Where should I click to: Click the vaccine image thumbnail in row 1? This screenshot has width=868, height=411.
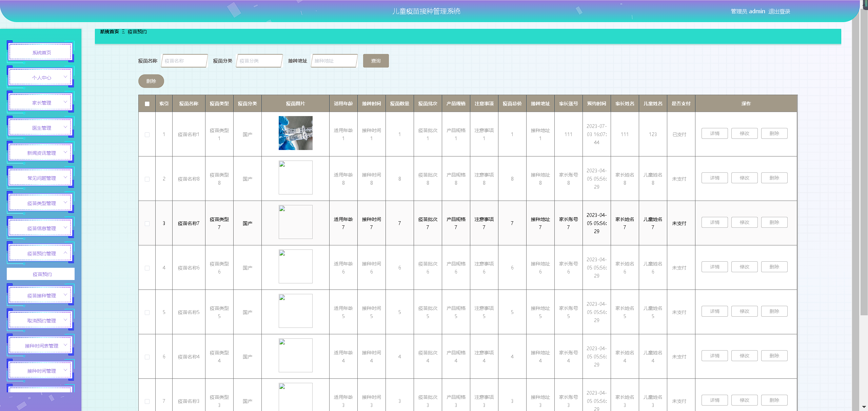(x=295, y=133)
